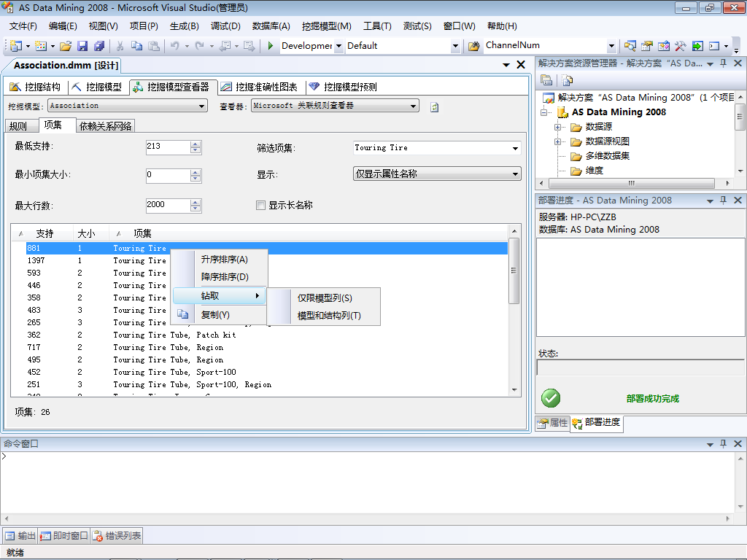
Task: Save the current file with the disk icon
Action: point(82,46)
